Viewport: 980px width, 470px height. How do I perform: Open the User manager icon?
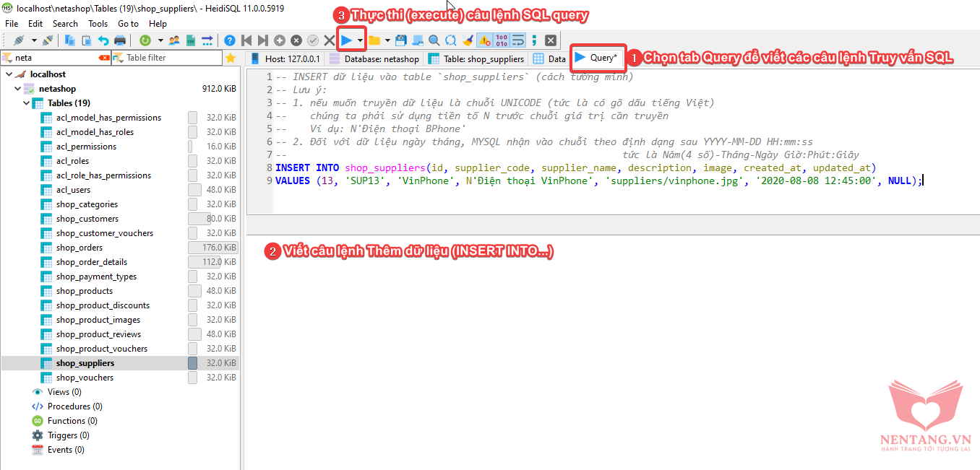pos(174,40)
